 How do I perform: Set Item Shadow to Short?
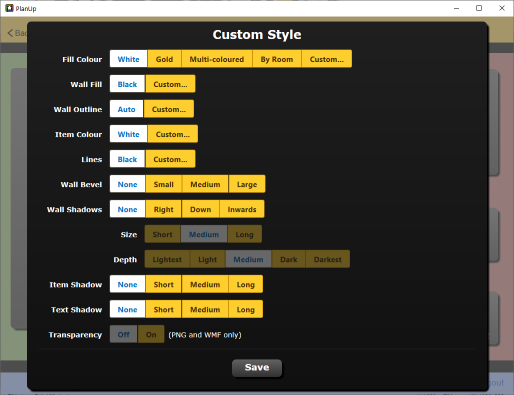click(164, 284)
